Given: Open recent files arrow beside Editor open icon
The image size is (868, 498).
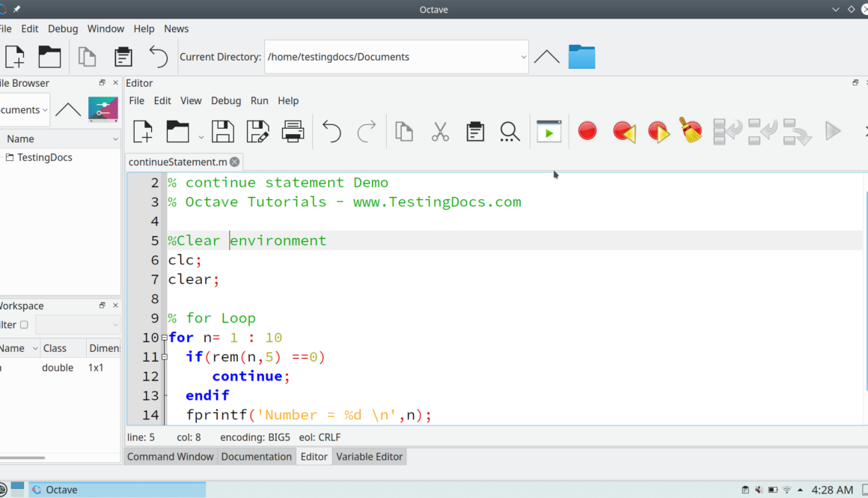Looking at the screenshot, I should [x=201, y=137].
